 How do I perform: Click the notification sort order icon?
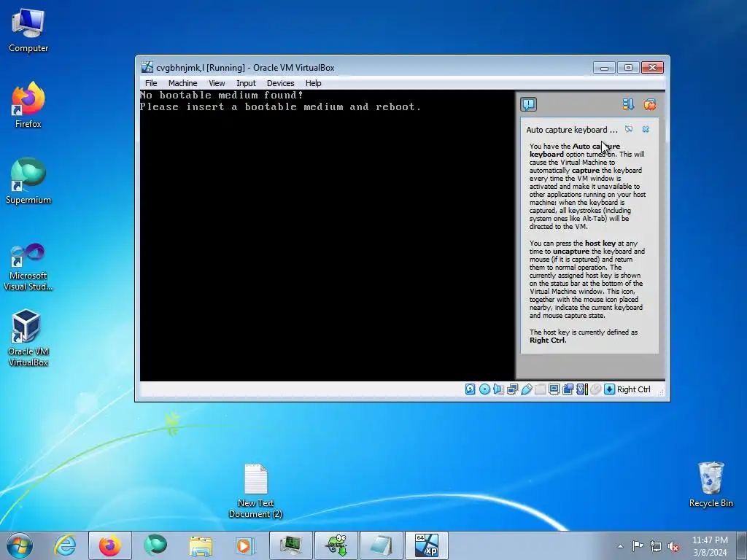(x=628, y=104)
